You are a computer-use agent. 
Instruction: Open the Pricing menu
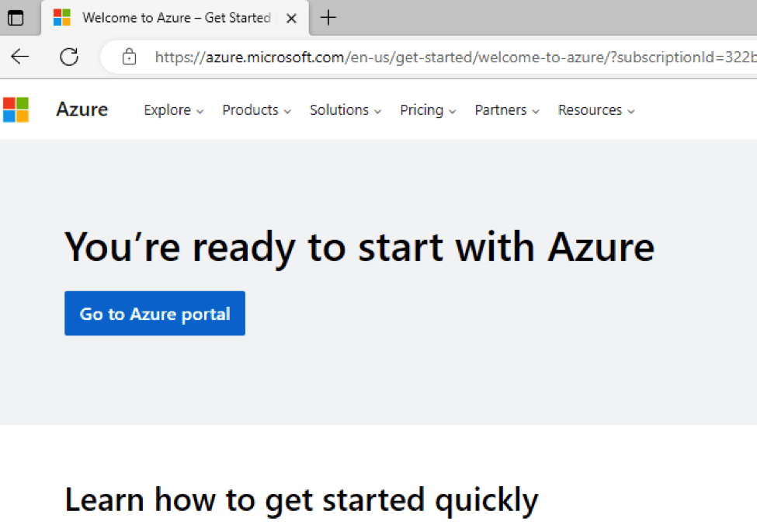(x=428, y=110)
